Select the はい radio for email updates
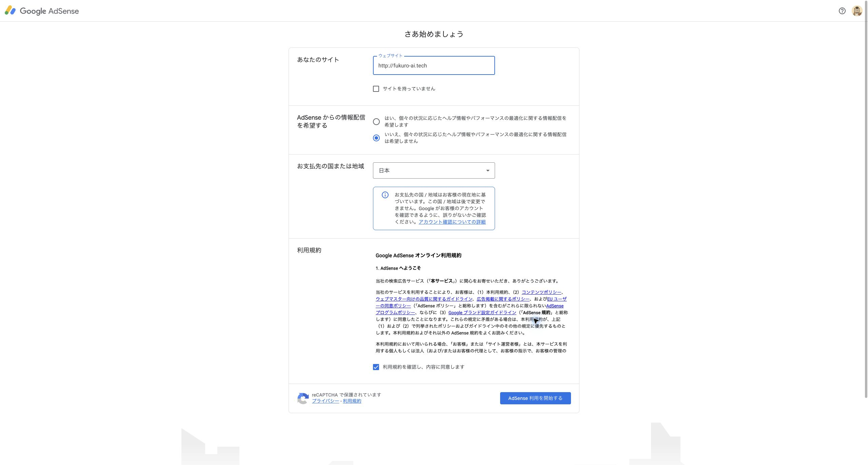Image resolution: width=868 pixels, height=465 pixels. 376,122
